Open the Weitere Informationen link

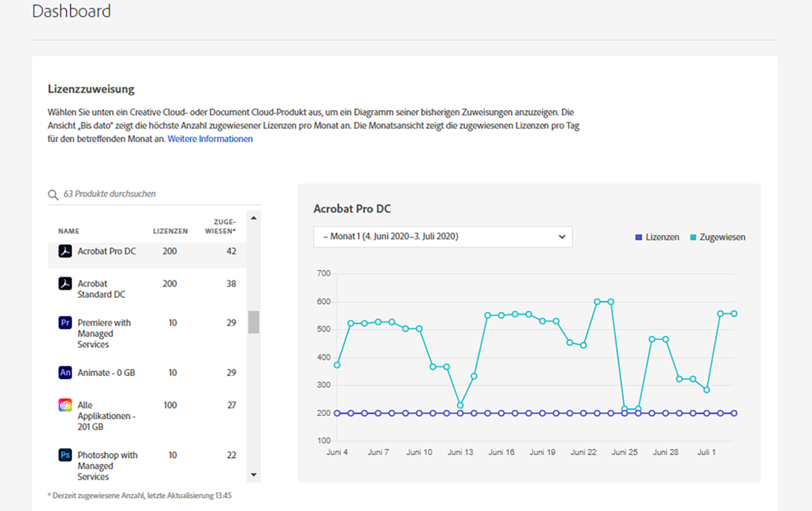[210, 139]
